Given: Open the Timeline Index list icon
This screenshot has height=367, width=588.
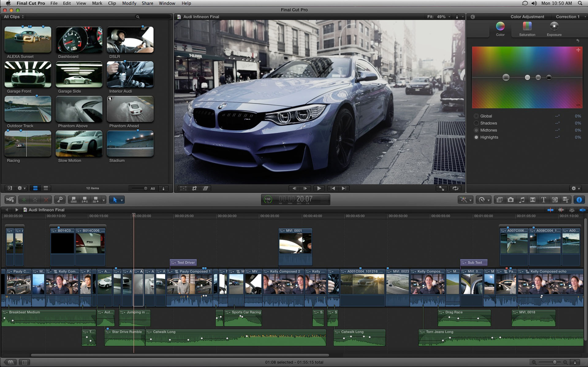Looking at the screenshot, I should (25, 362).
